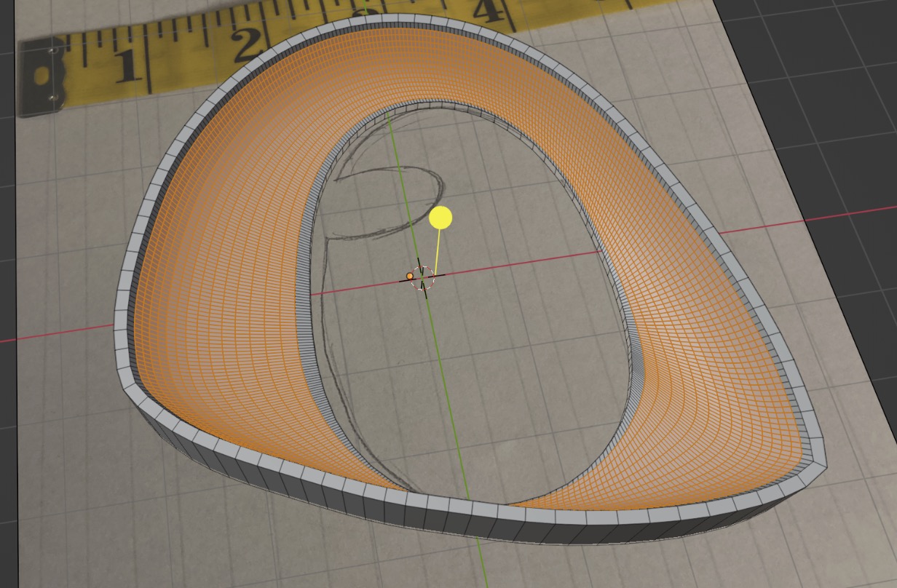Click the tape measure numeral 4
This screenshot has width=897, height=588.
(489, 12)
